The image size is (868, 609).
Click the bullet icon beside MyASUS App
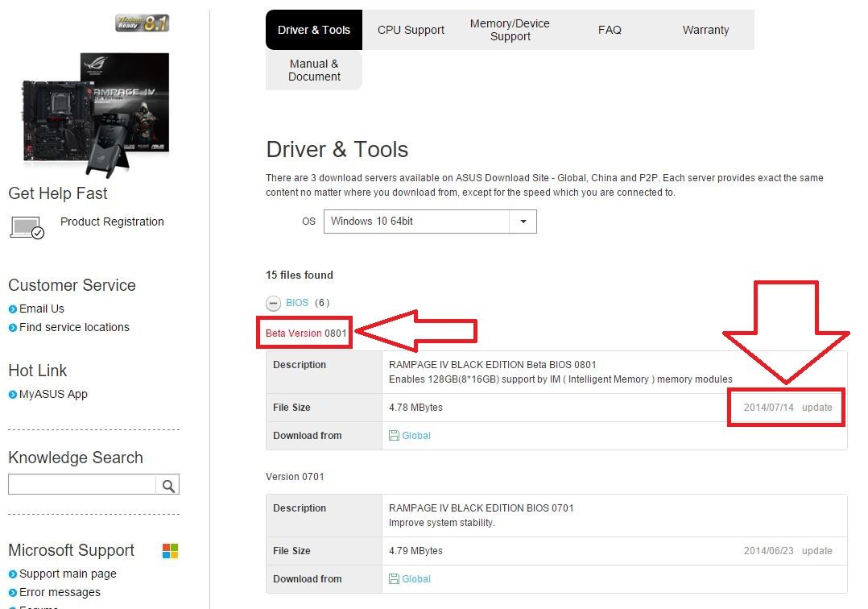point(13,395)
